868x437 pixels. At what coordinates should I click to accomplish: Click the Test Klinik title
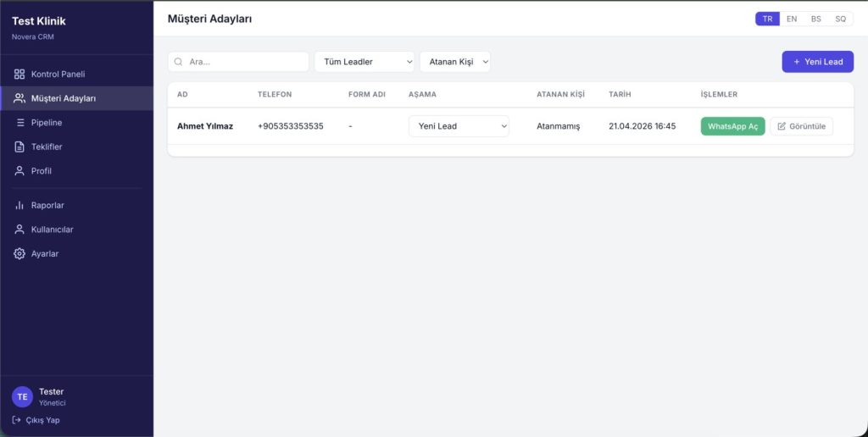tap(39, 21)
